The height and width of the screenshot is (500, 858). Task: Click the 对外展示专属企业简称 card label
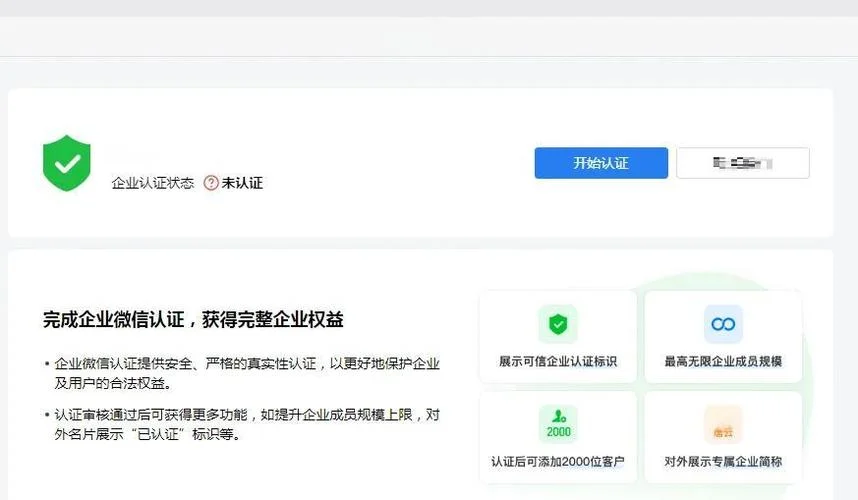[x=723, y=462]
